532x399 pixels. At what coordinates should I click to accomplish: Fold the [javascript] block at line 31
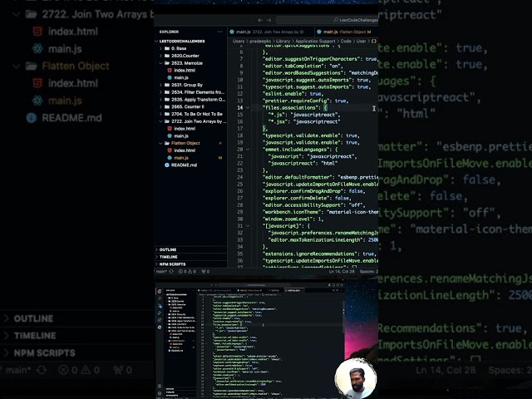[x=248, y=225]
